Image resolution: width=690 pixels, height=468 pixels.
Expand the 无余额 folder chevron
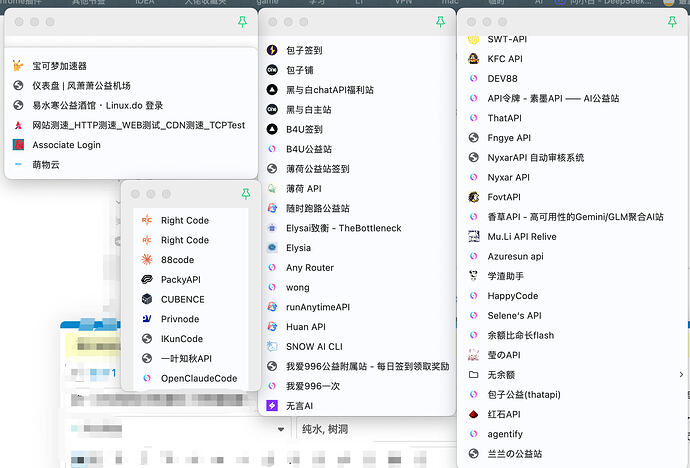pyautogui.click(x=681, y=375)
